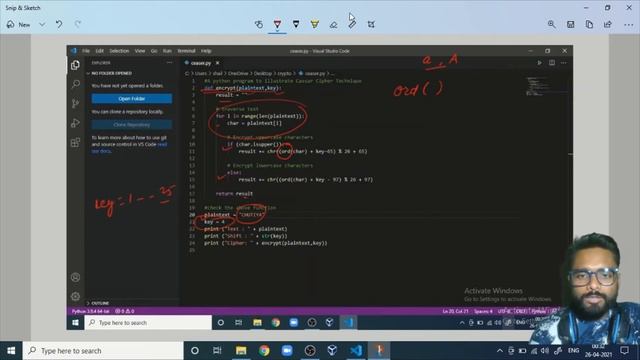Click the Open Folder button
This screenshot has height=360, width=640.
[132, 99]
